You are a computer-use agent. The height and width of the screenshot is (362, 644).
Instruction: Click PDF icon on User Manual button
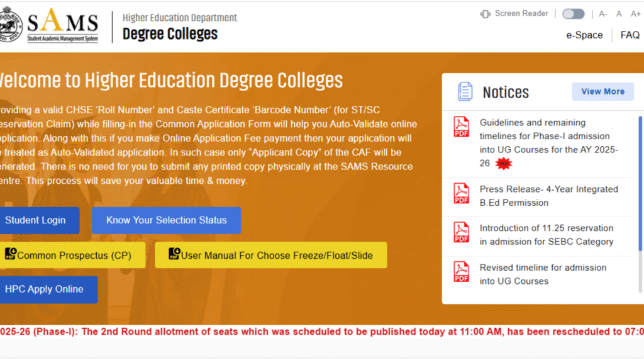point(174,254)
